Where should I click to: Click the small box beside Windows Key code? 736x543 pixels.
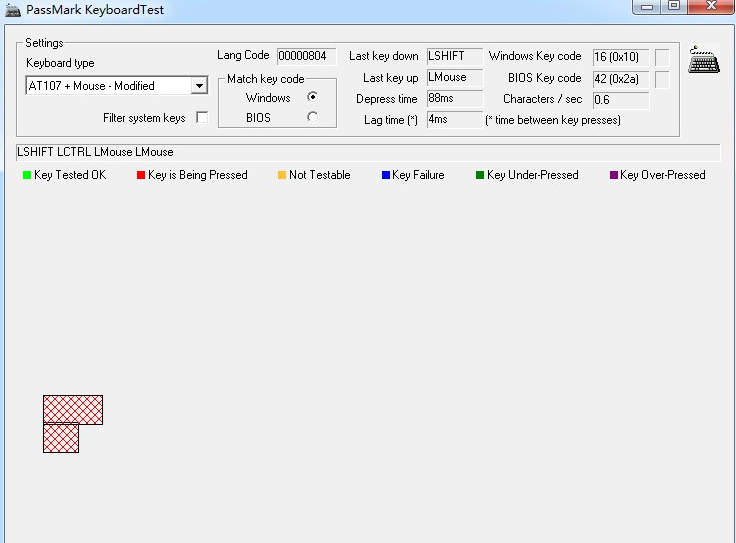click(662, 58)
